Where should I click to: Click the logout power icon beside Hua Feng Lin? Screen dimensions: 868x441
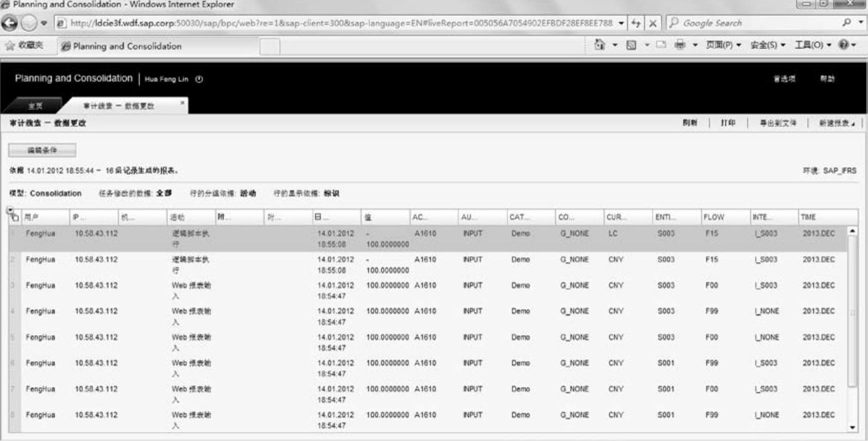(199, 79)
